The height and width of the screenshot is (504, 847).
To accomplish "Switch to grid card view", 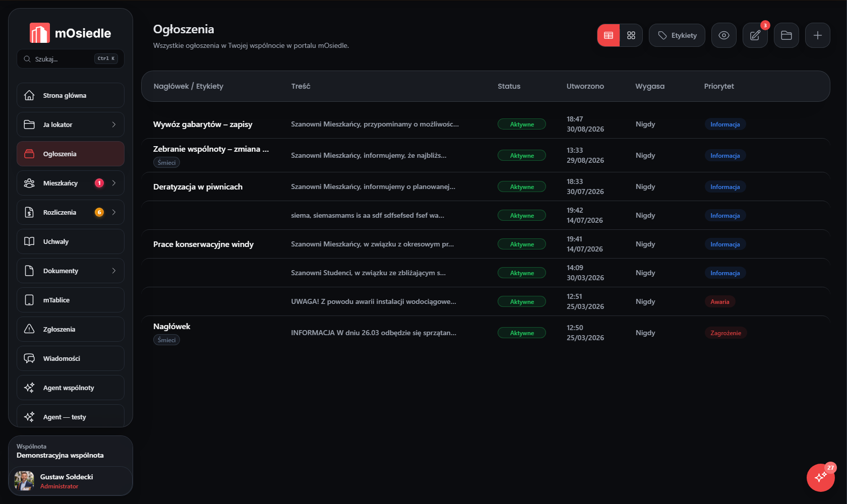I will (x=631, y=35).
